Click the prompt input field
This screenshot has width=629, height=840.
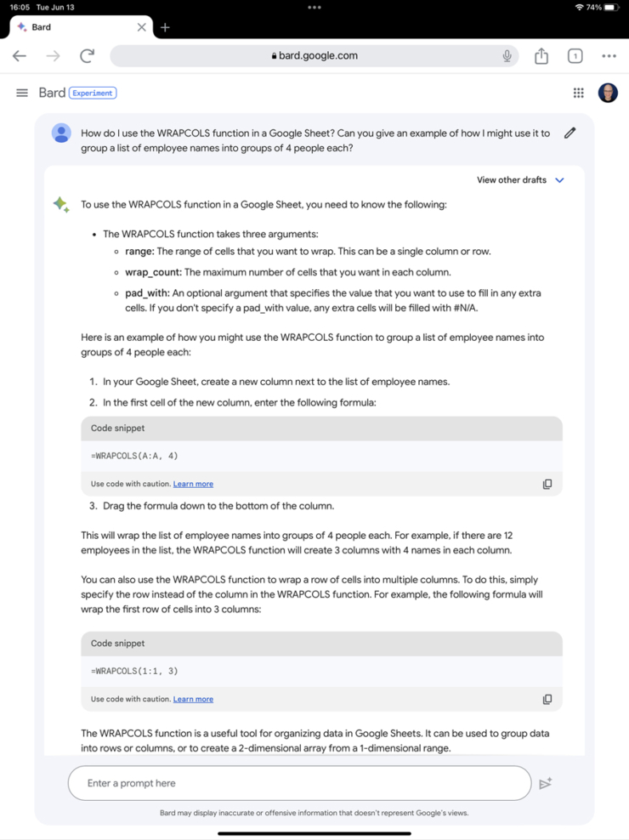255,783
